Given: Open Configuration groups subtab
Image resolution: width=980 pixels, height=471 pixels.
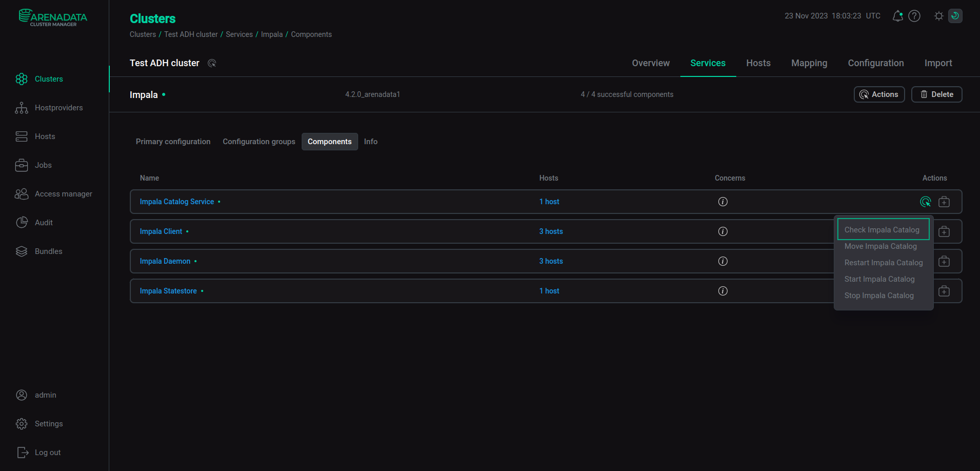Looking at the screenshot, I should 259,142.
